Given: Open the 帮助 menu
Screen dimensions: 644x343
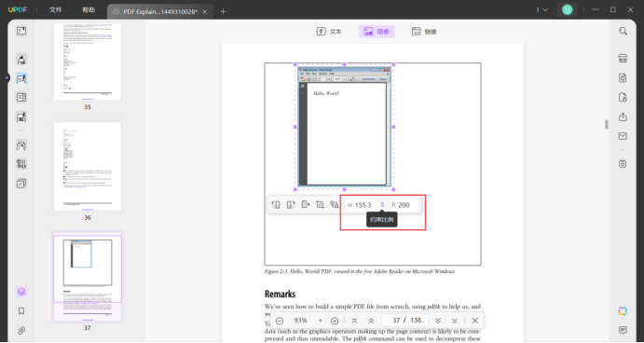Looking at the screenshot, I should [x=89, y=10].
